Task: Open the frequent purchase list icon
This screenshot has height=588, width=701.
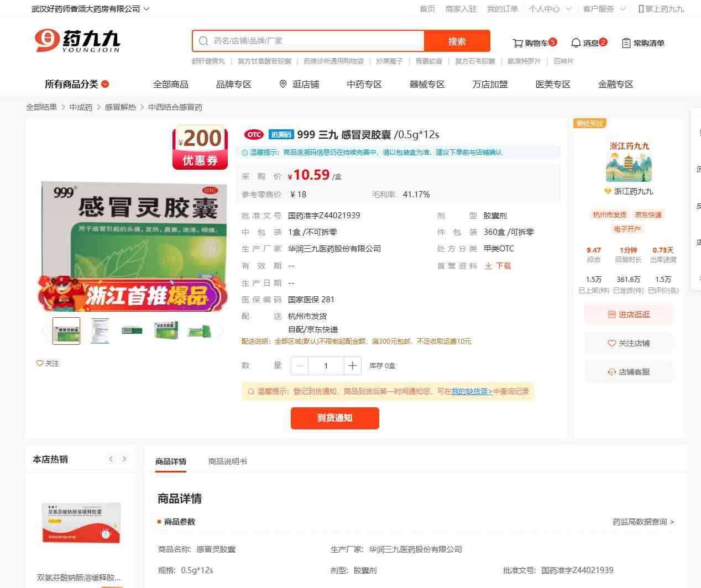Action: [626, 43]
